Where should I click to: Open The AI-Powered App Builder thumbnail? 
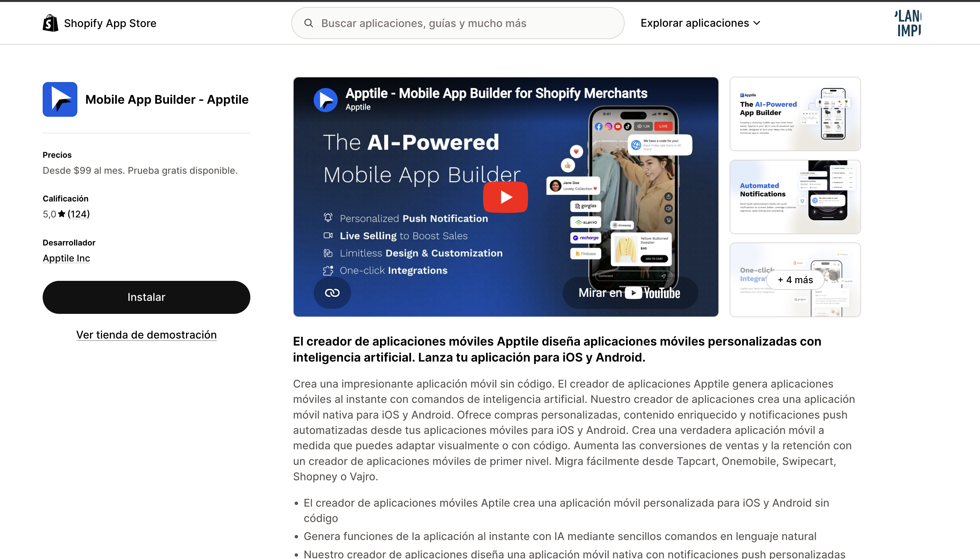[795, 114]
